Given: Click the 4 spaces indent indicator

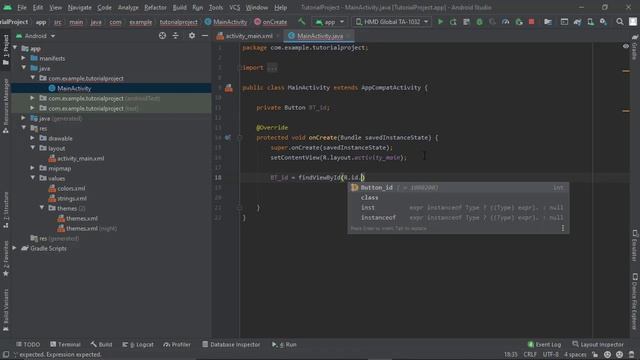Looking at the screenshot, I should (x=575, y=354).
